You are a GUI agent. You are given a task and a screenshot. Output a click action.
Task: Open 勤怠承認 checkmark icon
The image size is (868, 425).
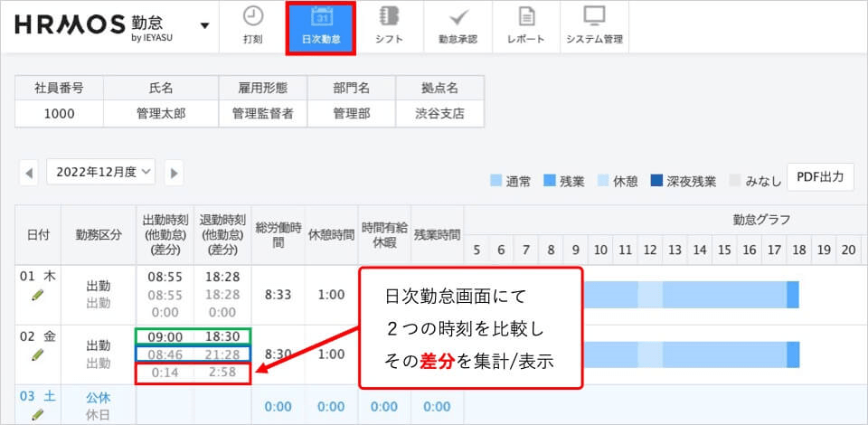(458, 17)
